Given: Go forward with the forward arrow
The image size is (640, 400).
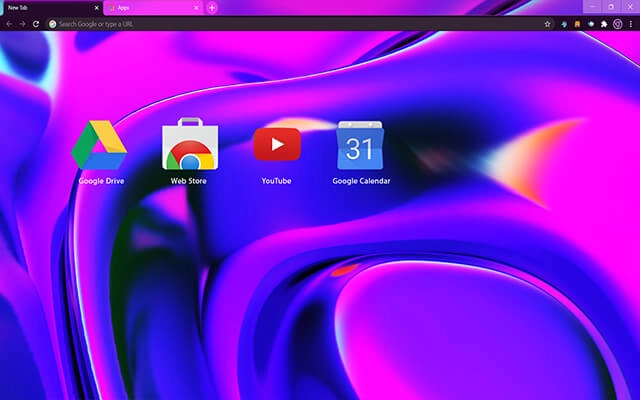Looking at the screenshot, I should pos(22,24).
